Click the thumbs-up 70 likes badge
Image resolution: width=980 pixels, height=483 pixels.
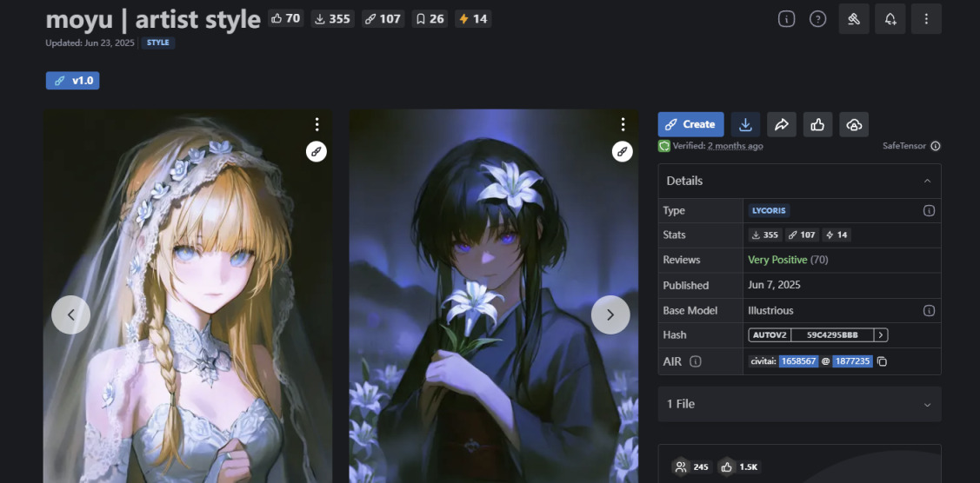pyautogui.click(x=285, y=19)
